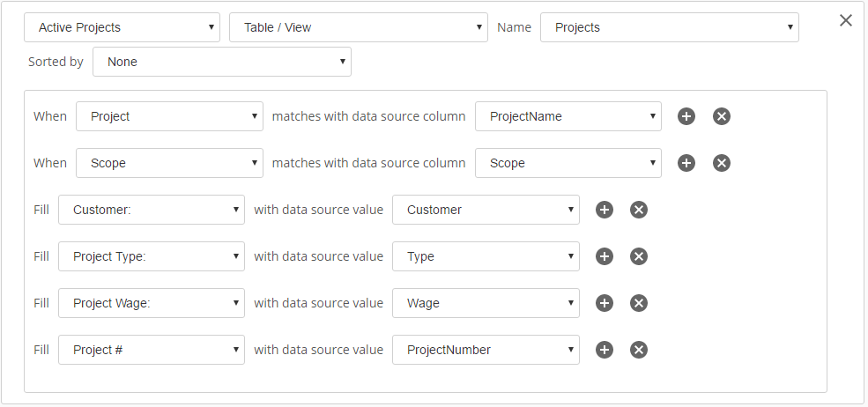Add a row after the Scope match condition
Screen dimensions: 868x407
point(686,163)
